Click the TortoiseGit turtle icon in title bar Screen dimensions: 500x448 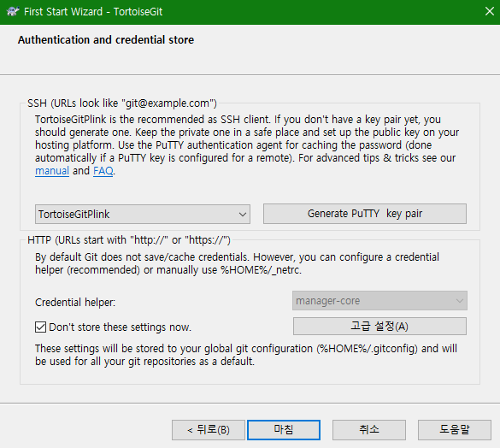click(x=13, y=11)
